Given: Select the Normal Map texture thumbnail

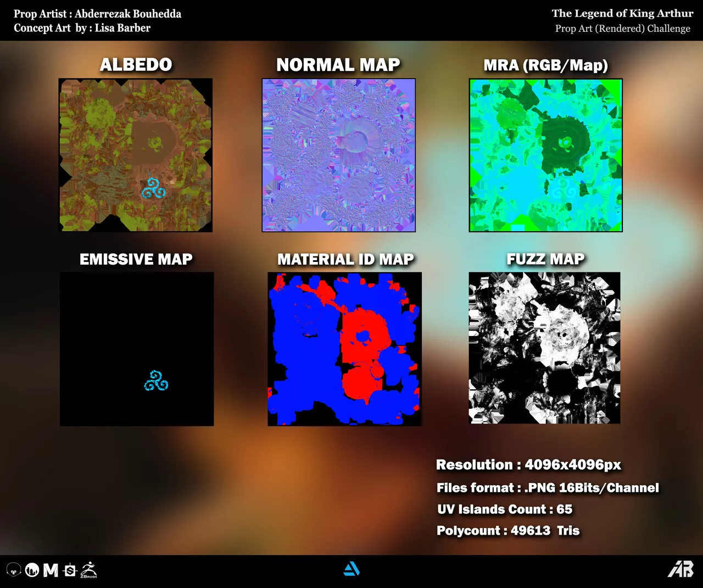Looking at the screenshot, I should (338, 155).
